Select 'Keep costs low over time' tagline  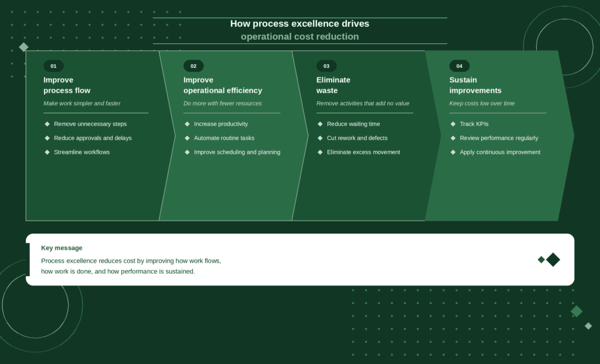tap(482, 103)
